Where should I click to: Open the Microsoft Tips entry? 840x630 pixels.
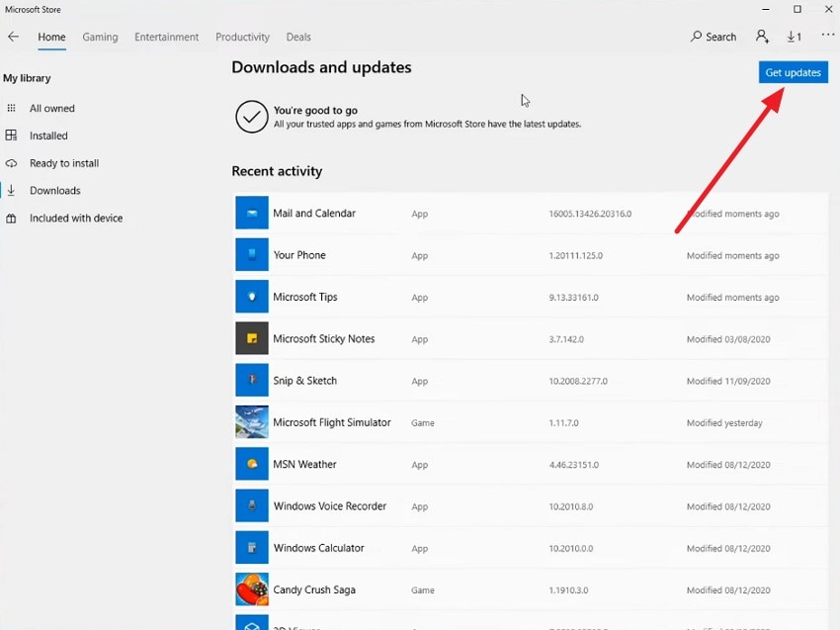tap(531, 297)
